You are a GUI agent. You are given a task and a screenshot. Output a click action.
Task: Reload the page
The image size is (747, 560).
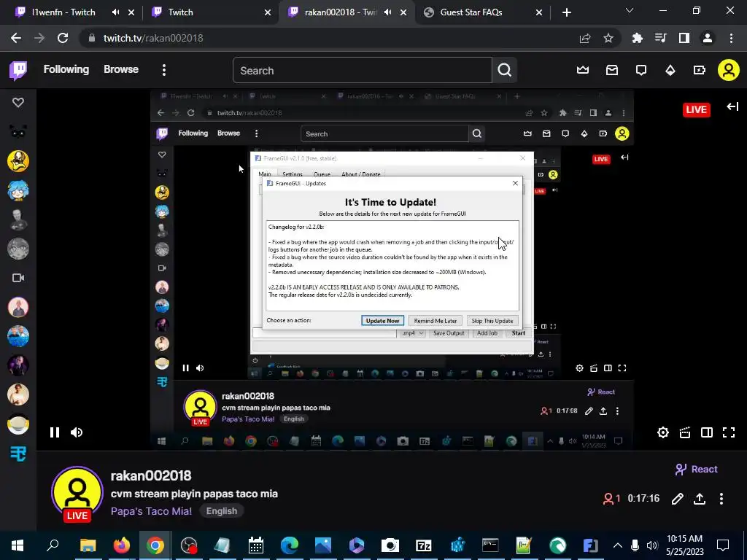(63, 38)
